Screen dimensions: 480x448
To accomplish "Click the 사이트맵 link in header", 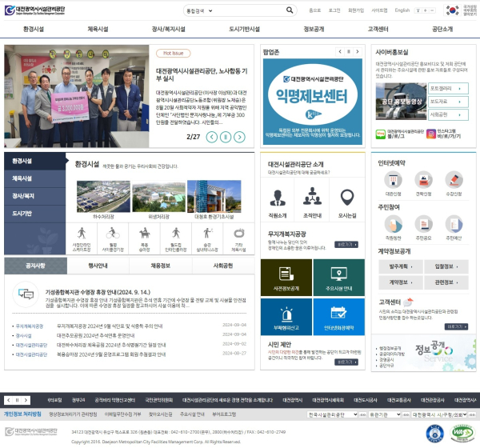I will [379, 10].
